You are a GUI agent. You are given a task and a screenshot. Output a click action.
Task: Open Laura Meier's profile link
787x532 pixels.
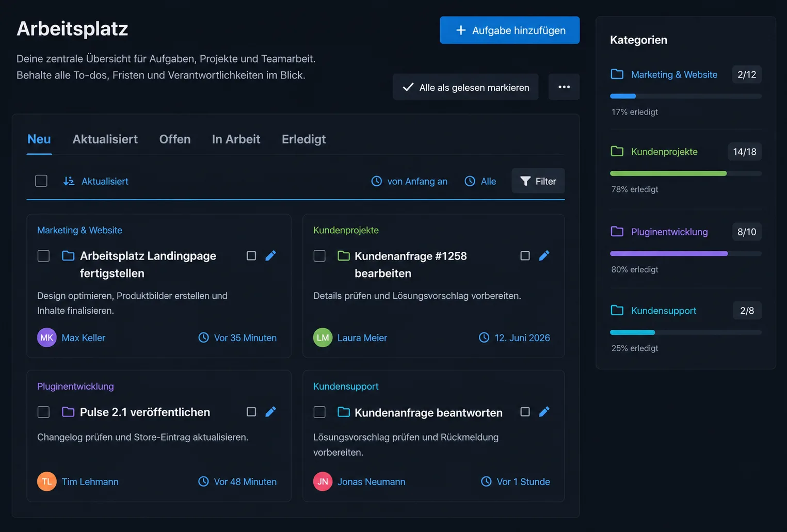(362, 337)
